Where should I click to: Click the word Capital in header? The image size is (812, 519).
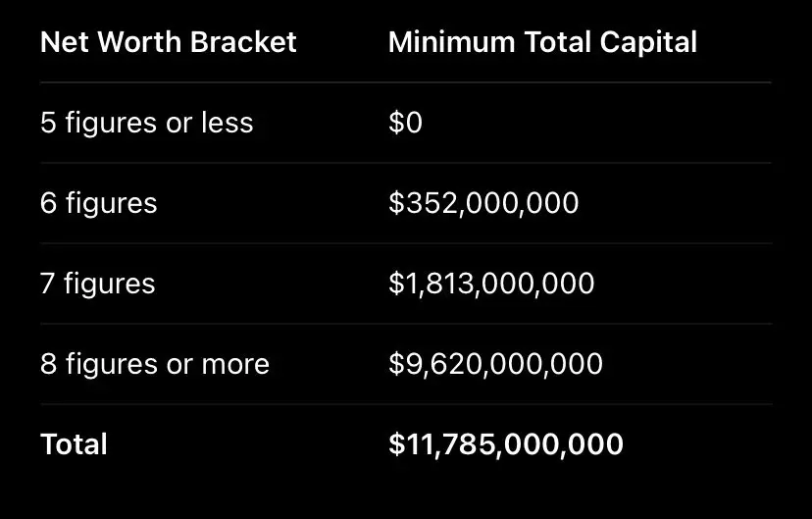(x=648, y=43)
